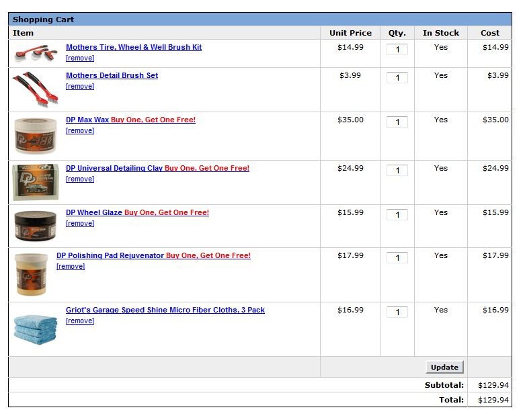The width and height of the screenshot is (523, 420).
Task: Open Mothers Detail Brush Set product link
Action: click(112, 76)
